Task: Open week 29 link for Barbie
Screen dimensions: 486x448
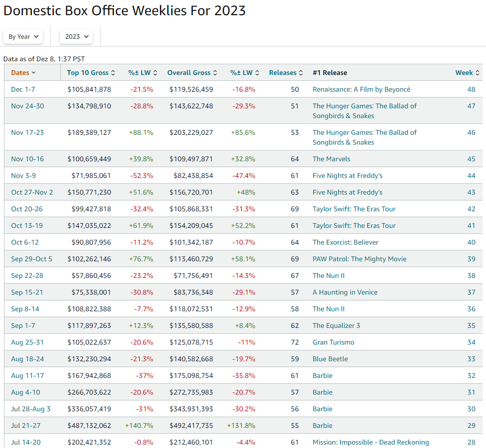Action: 471,425
